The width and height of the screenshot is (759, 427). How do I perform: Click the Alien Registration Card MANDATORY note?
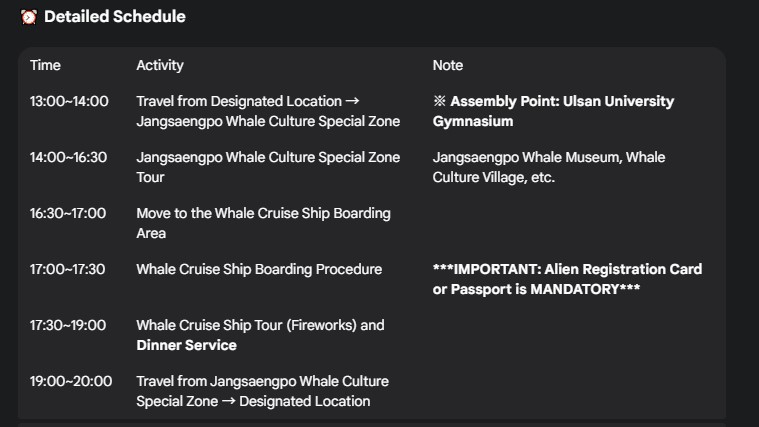click(x=567, y=279)
